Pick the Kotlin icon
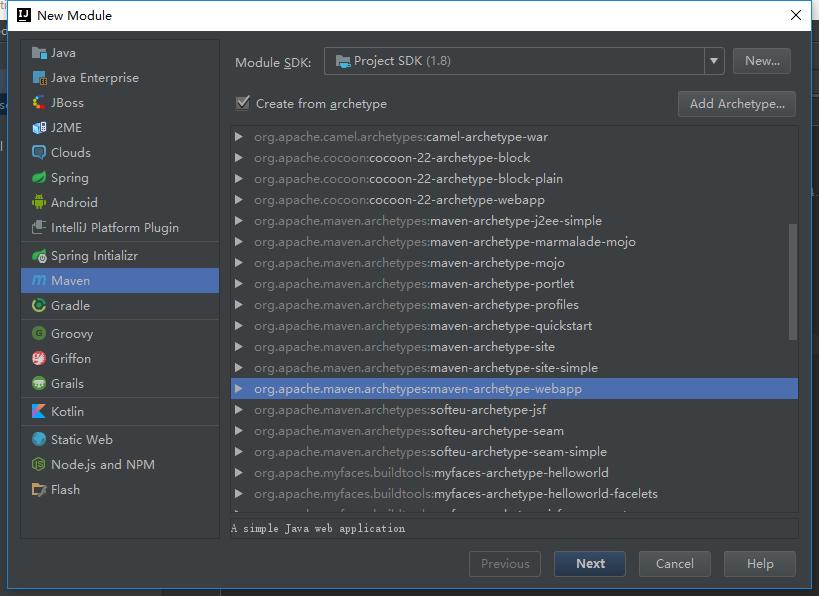Viewport: 819px width, 596px height. [x=39, y=412]
